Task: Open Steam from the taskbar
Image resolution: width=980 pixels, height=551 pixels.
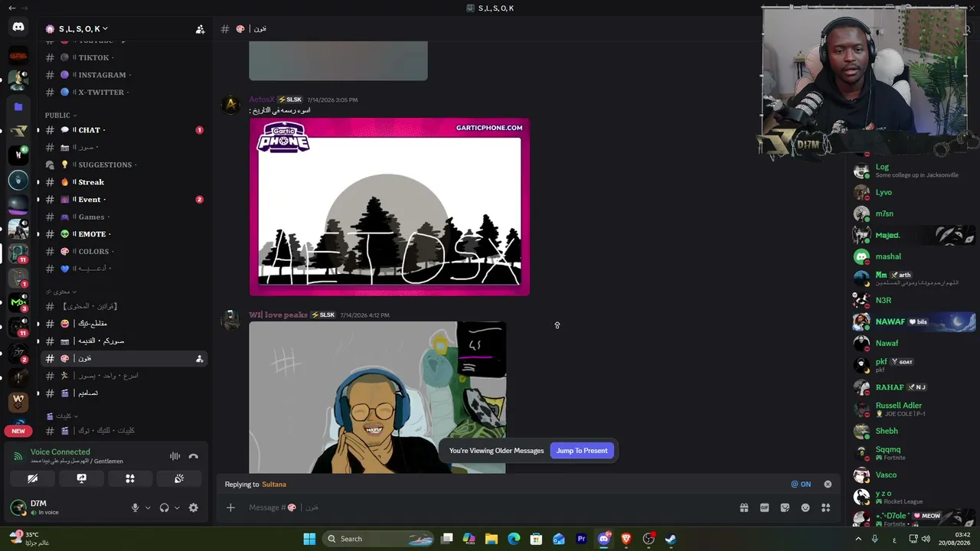Action: (x=671, y=539)
